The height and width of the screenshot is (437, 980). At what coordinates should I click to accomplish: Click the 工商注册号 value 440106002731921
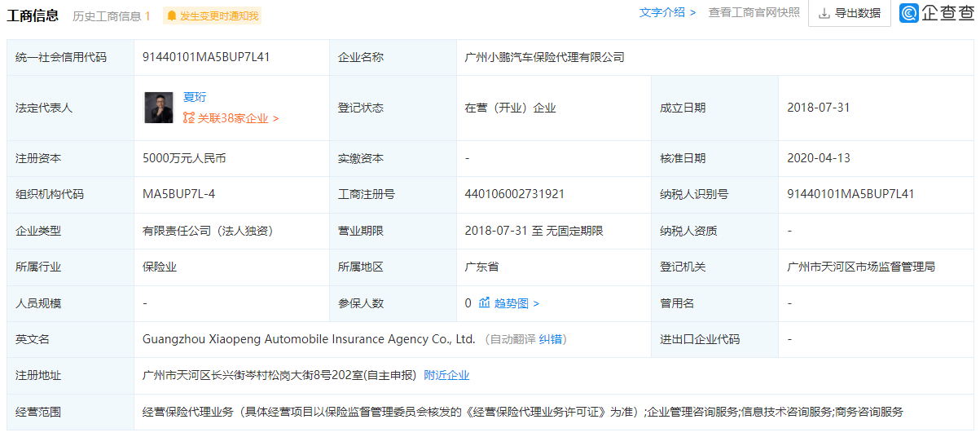coord(514,194)
